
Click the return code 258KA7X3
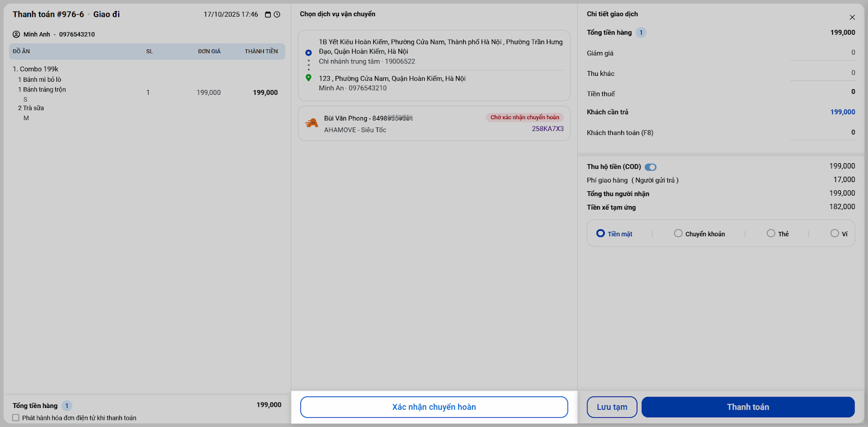[547, 129]
